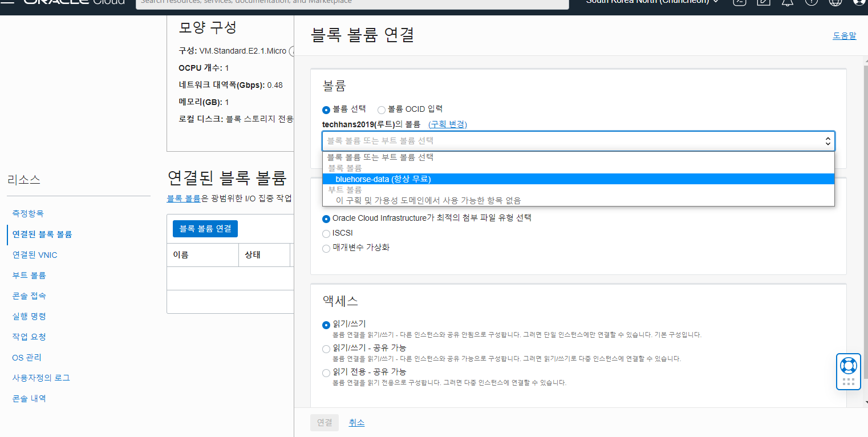The height and width of the screenshot is (437, 868).
Task: Open the 도움말 help link
Action: coord(845,35)
